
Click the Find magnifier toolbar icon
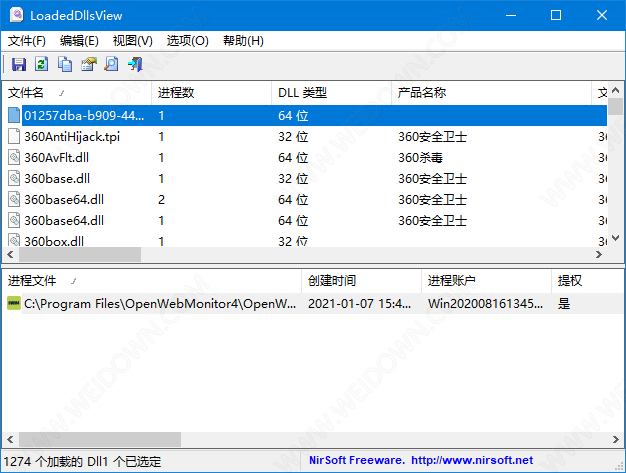pos(111,64)
